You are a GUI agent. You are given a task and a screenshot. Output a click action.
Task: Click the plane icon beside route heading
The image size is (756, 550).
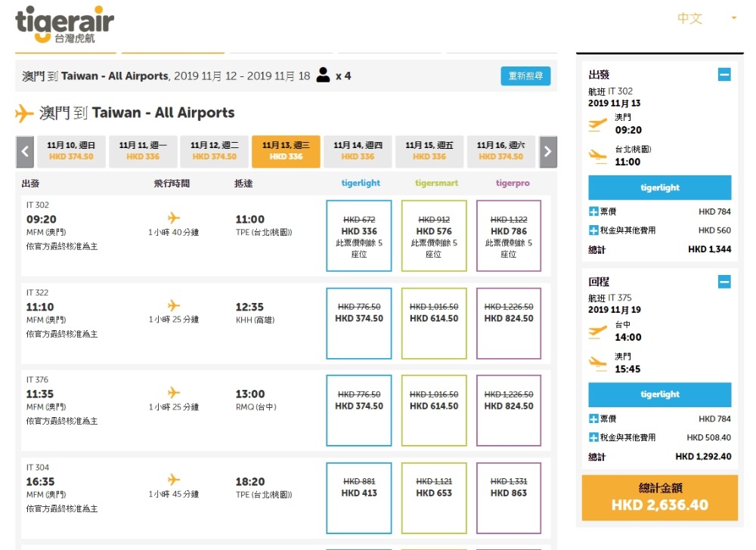[x=24, y=113]
